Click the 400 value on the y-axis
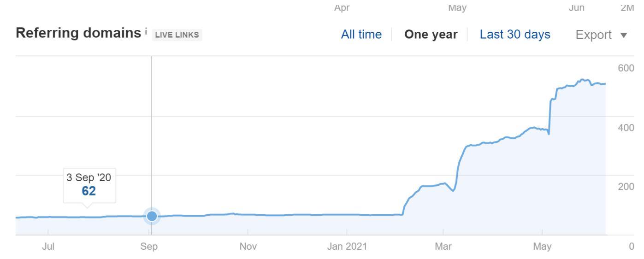This screenshot has height=259, width=644. click(626, 127)
